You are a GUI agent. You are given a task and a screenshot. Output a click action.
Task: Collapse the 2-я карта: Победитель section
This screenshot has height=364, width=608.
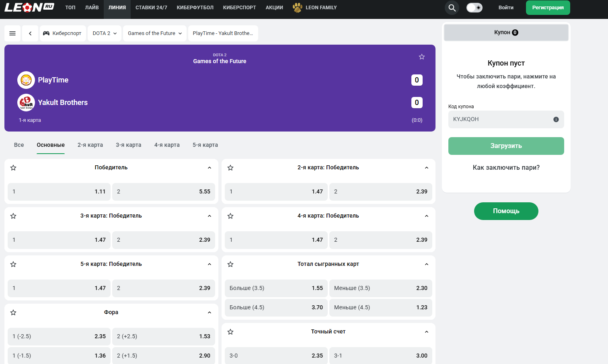point(427,168)
